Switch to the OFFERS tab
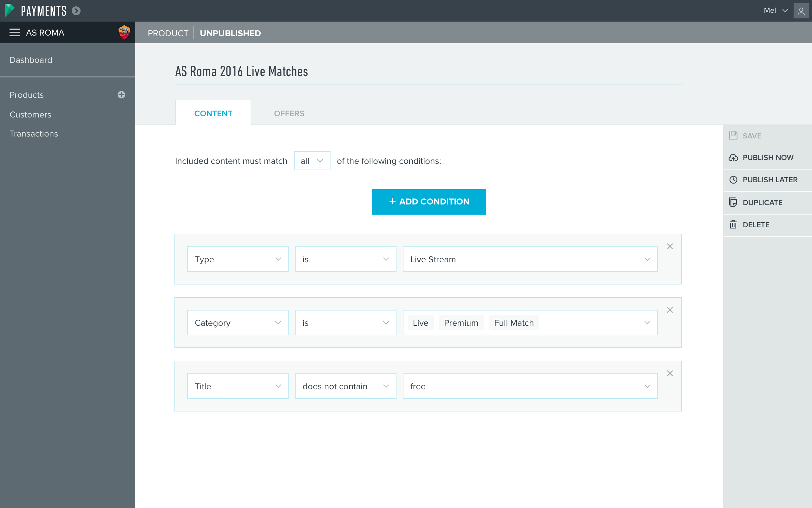This screenshot has width=812, height=508. [x=289, y=114]
